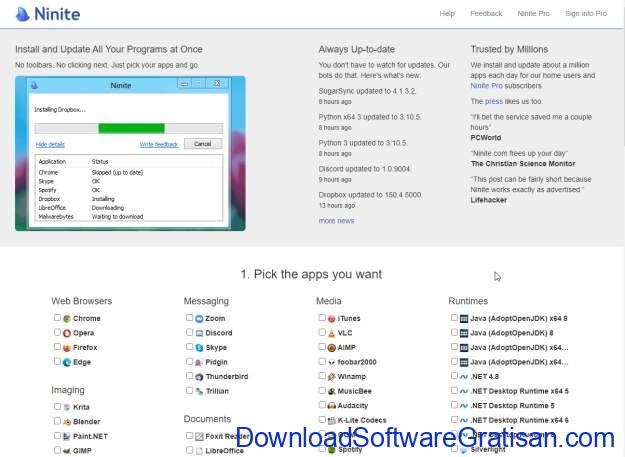Open the press link

(x=494, y=101)
